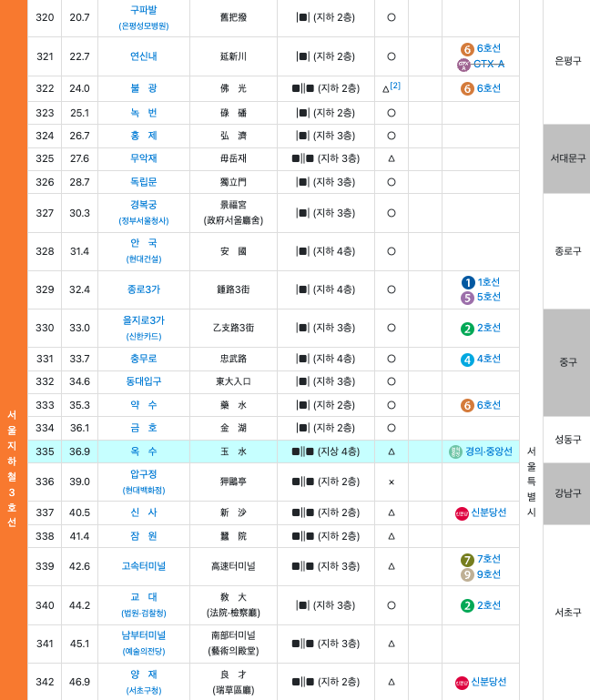Select the 강남구 district cell
590x700 pixels.
tap(567, 493)
